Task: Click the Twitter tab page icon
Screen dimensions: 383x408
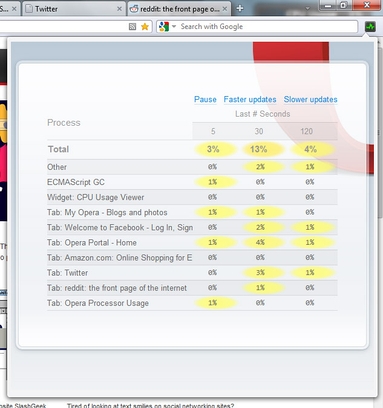Action: click(29, 9)
